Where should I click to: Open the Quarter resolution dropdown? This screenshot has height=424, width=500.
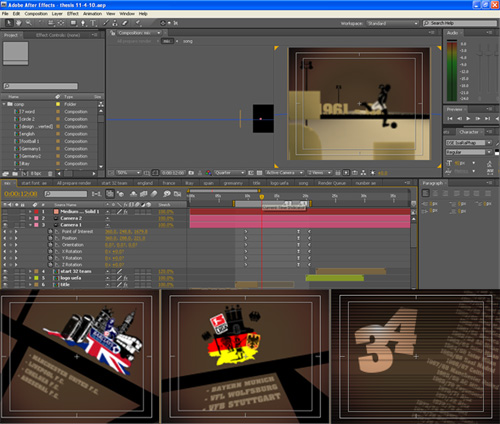(x=230, y=173)
